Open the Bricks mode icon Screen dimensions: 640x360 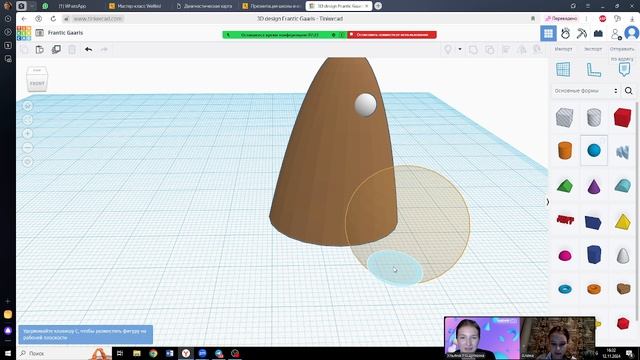(598, 33)
